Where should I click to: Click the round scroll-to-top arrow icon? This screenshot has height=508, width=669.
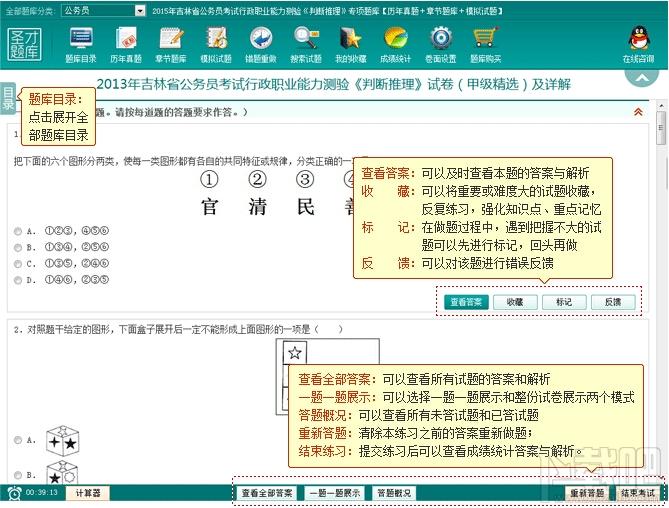coord(642,77)
